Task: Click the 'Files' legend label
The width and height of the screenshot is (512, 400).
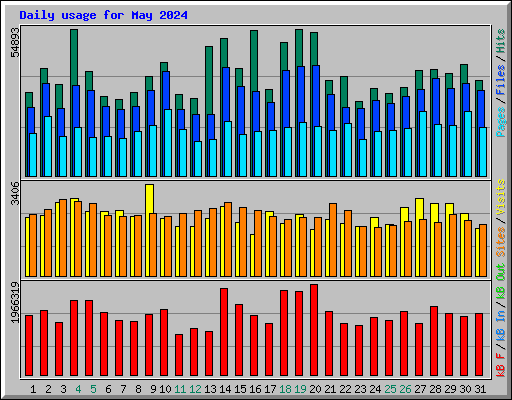Action: coord(501,80)
